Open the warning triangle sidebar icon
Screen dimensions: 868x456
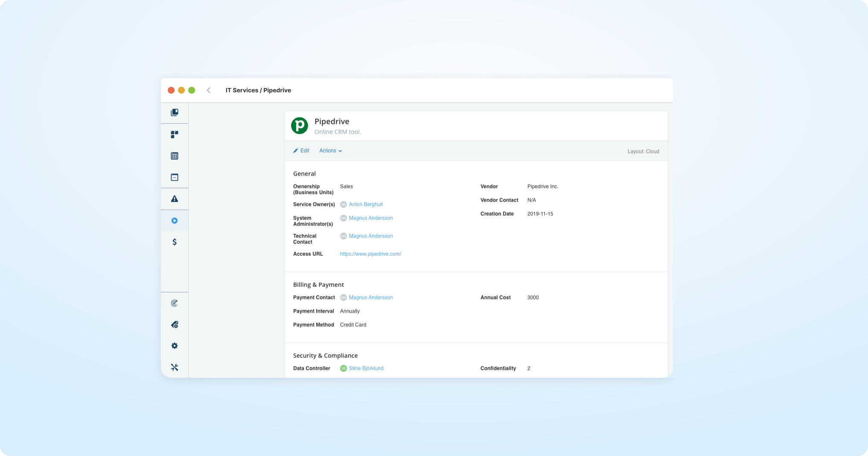coord(175,199)
